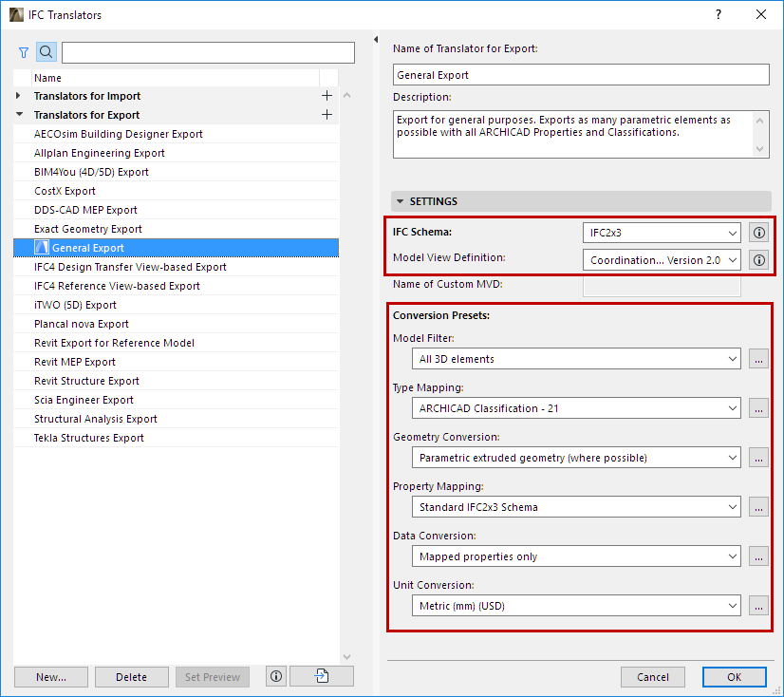Click the translator info button at bottom
The image size is (784, 697).
point(276,676)
